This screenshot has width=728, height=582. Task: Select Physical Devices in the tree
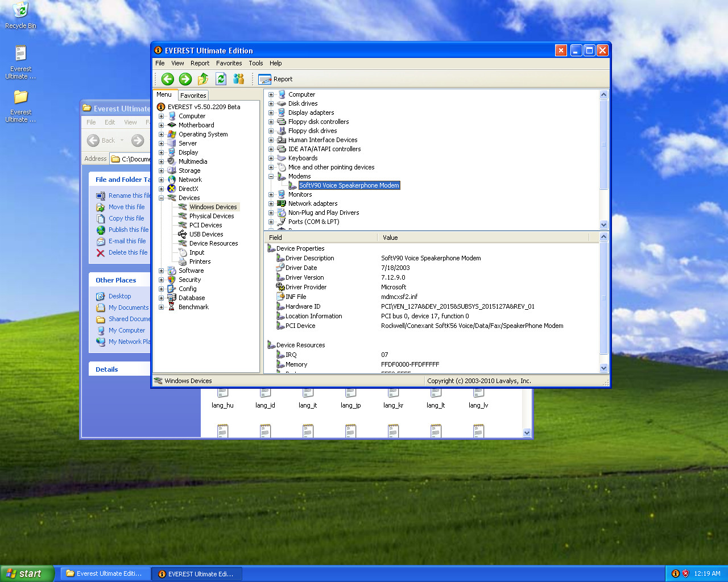212,216
